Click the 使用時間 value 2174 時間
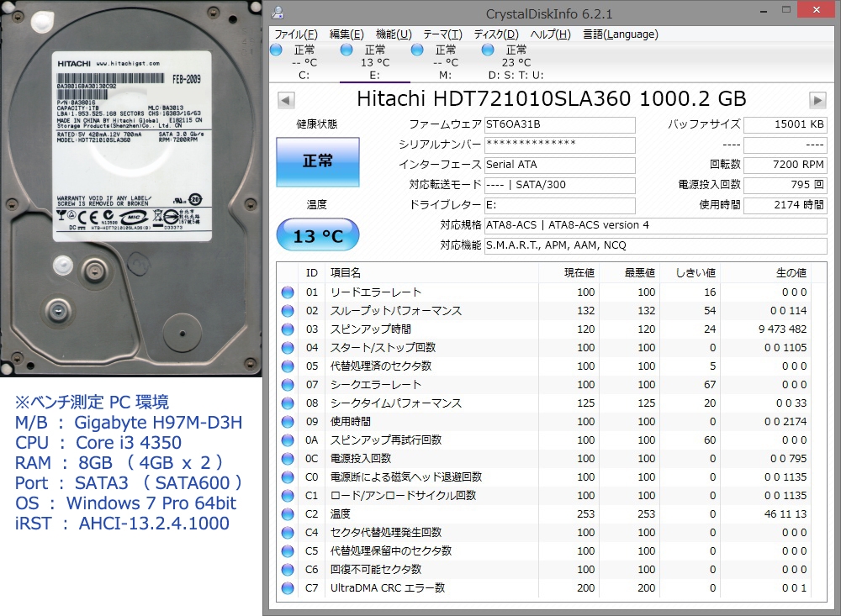 [x=785, y=205]
